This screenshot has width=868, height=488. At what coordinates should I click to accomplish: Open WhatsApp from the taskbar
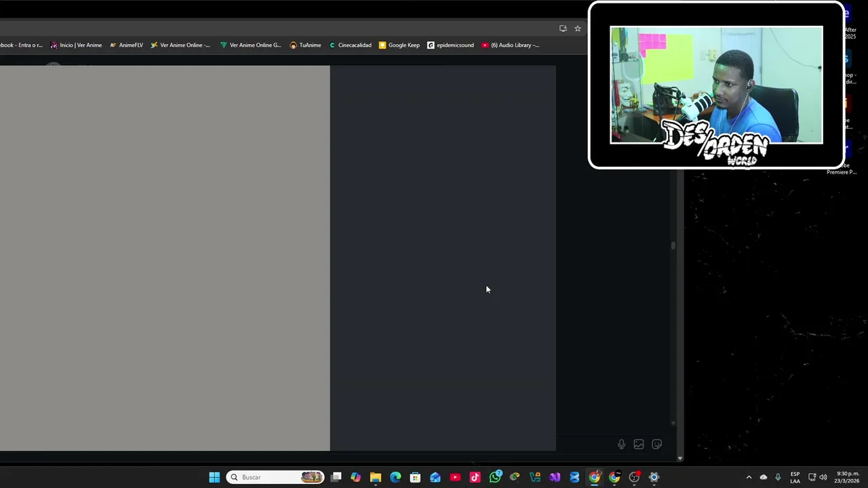[x=496, y=477]
